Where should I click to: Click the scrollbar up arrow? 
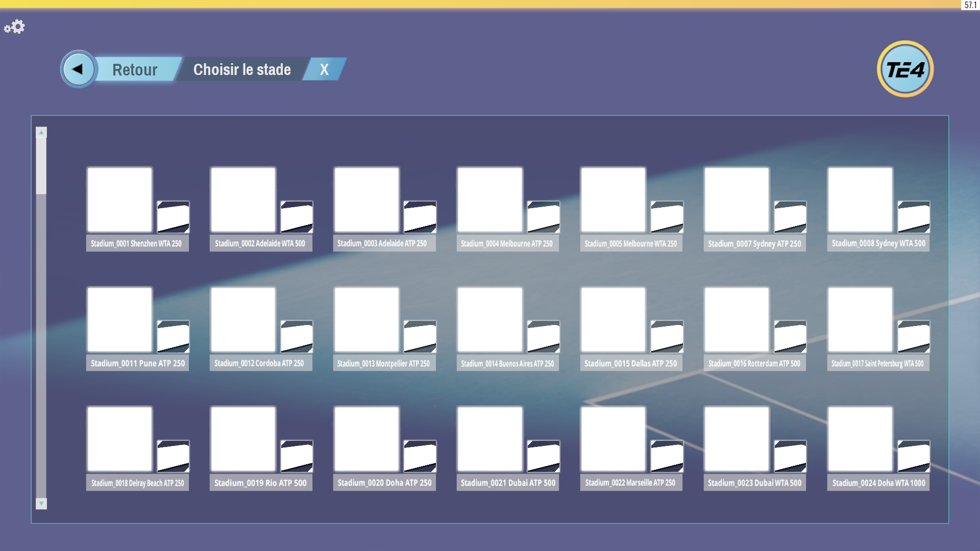pyautogui.click(x=41, y=132)
